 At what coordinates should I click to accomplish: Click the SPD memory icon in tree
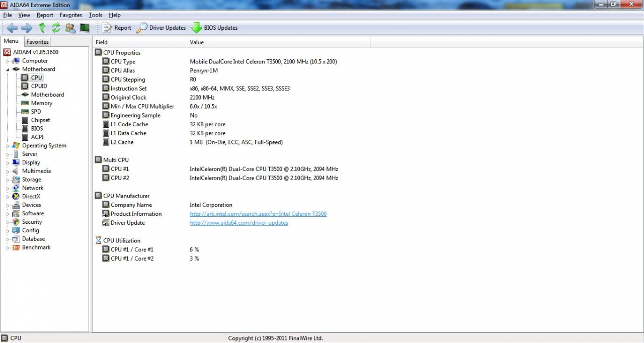tap(25, 112)
